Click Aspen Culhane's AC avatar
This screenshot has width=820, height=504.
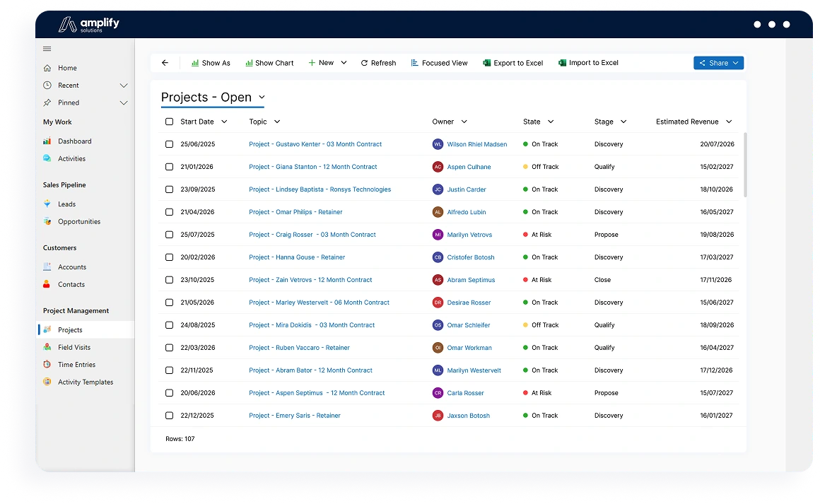[438, 167]
